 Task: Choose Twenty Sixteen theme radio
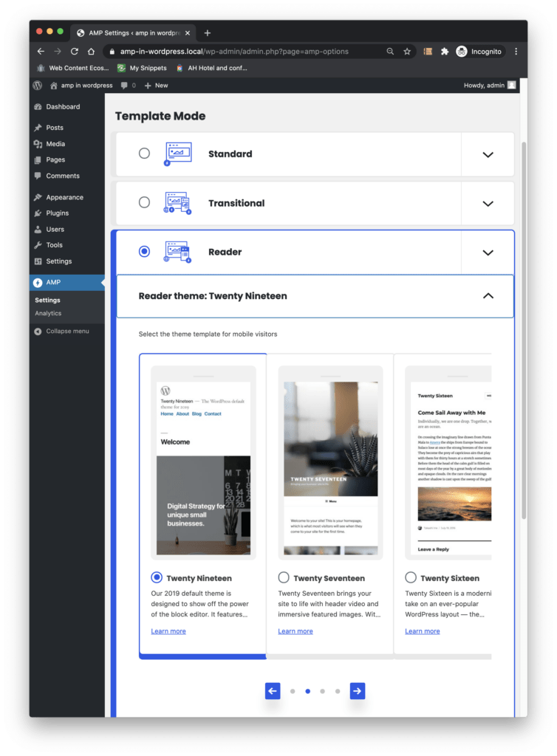tap(411, 577)
